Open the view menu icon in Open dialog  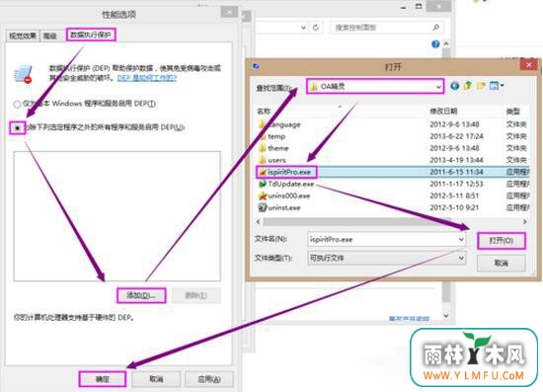click(x=497, y=86)
